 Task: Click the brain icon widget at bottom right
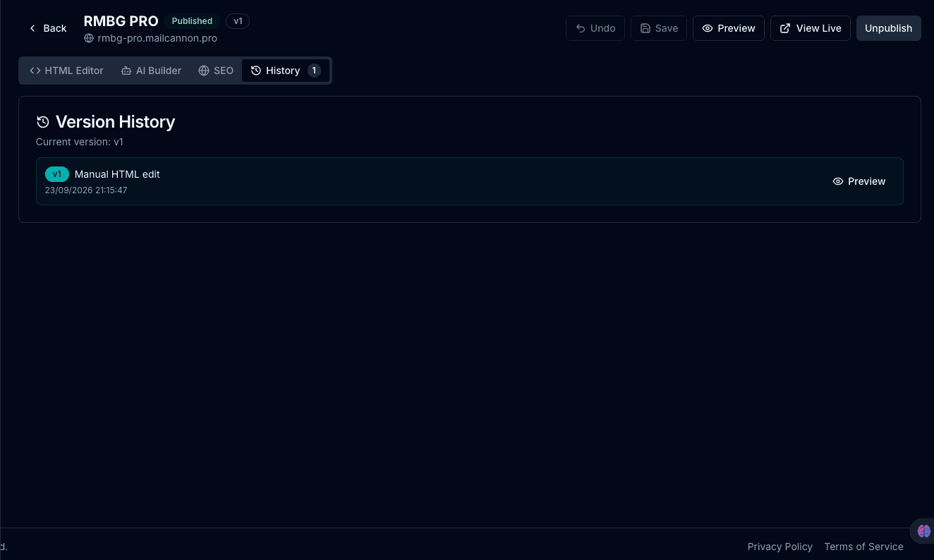pyautogui.click(x=923, y=531)
